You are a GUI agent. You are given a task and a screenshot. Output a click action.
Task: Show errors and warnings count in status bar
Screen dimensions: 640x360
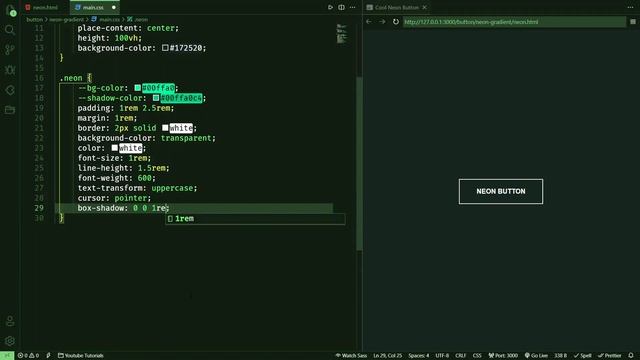click(28, 356)
